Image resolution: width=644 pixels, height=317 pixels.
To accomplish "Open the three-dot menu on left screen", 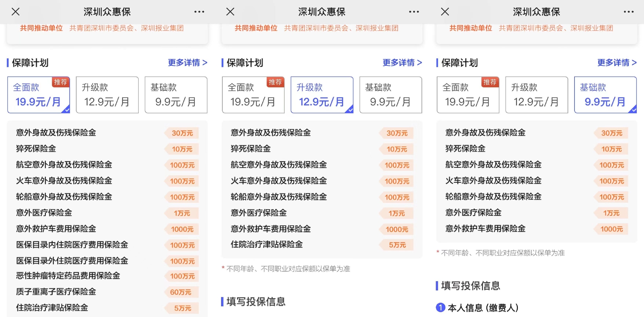I will tap(199, 12).
